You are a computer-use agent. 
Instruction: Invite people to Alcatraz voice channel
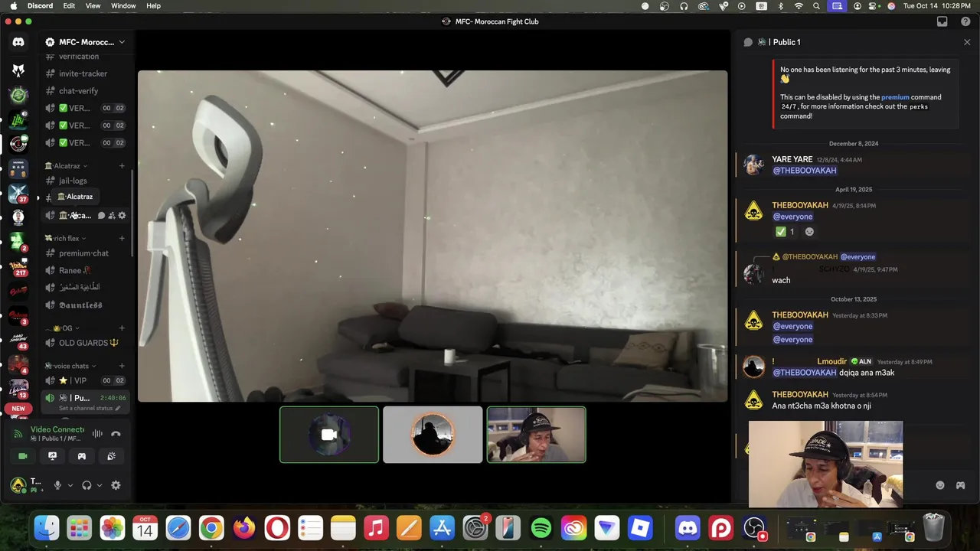pyautogui.click(x=111, y=216)
